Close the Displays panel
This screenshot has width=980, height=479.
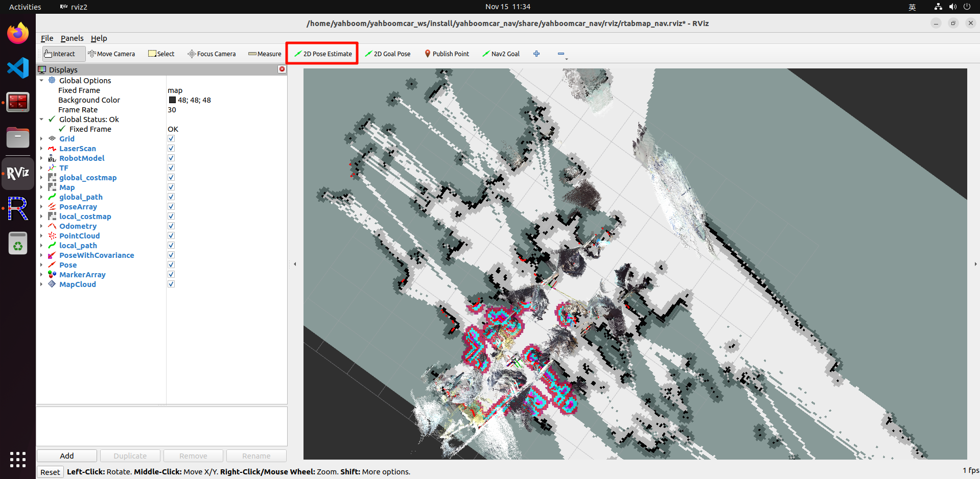pos(282,69)
